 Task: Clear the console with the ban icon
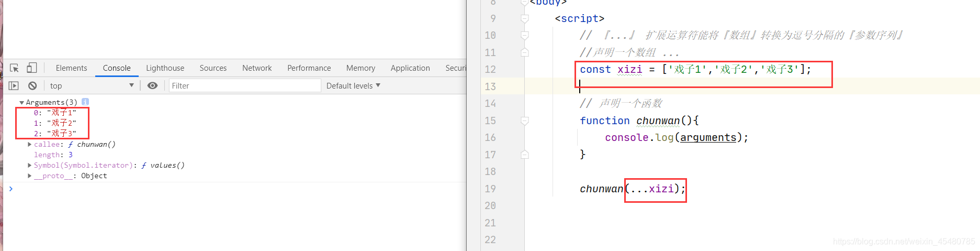[x=32, y=85]
